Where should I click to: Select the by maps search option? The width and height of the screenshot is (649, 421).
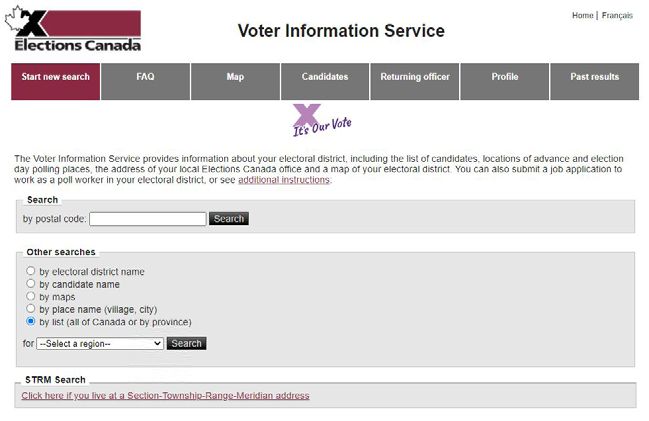pos(31,296)
